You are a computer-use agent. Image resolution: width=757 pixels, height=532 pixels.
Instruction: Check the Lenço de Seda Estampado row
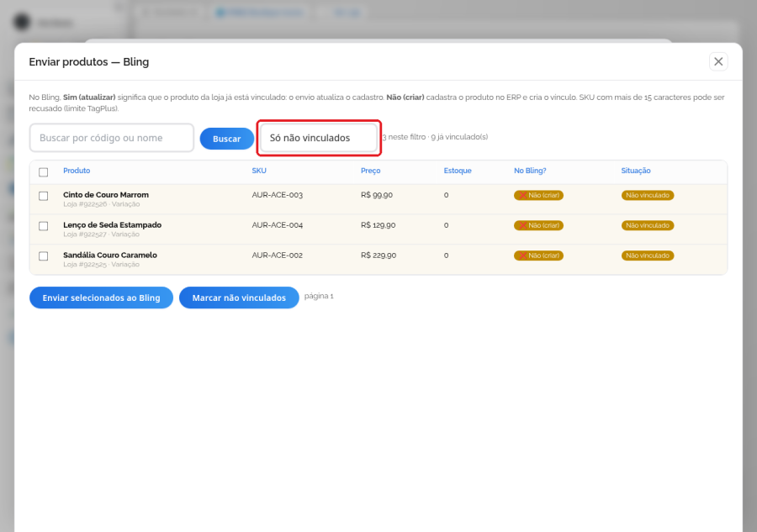[x=44, y=226]
